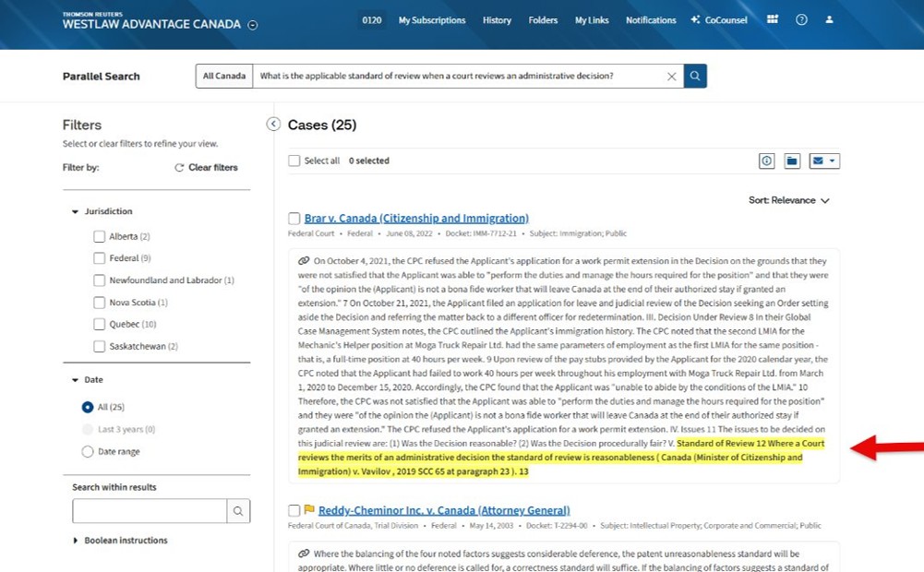Viewport: 924px width, 572px height.
Task: Submit the search within results magnifier
Action: pos(238,511)
